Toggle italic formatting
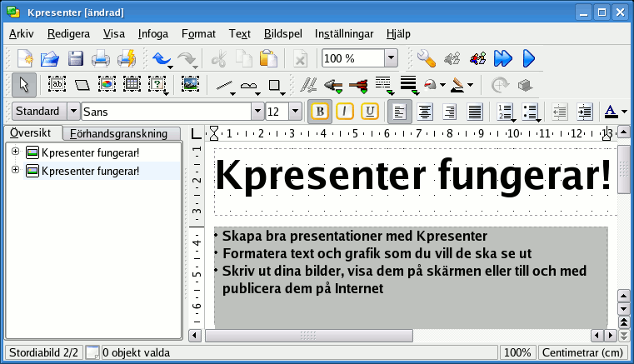Screen dimensions: 634x364 click(344, 112)
